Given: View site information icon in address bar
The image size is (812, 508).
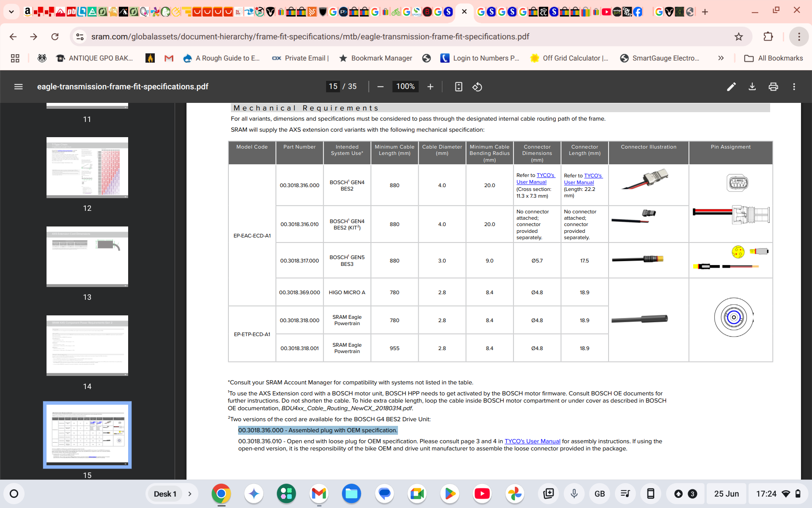Looking at the screenshot, I should click(x=80, y=37).
